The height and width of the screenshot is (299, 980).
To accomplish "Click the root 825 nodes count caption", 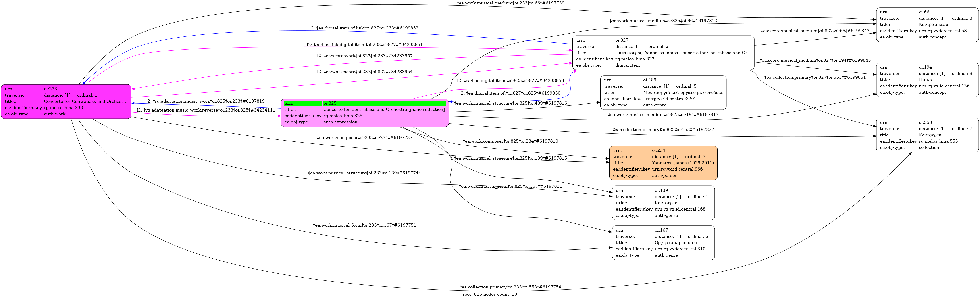I will point(490,295).
